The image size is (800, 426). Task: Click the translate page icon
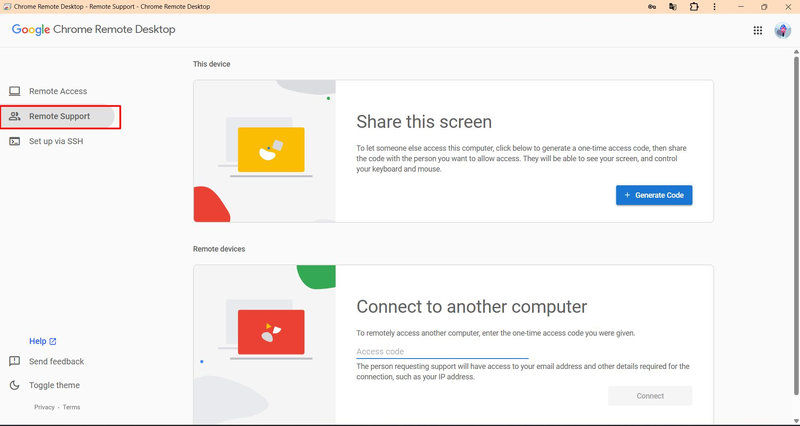click(672, 7)
